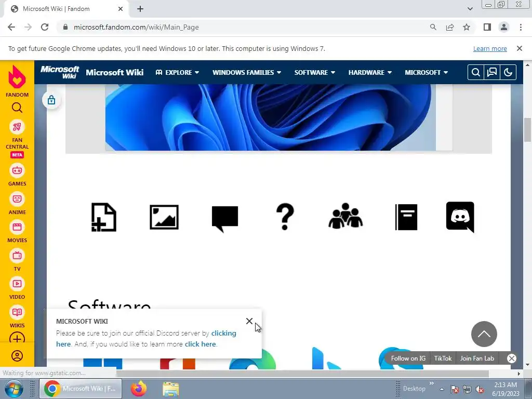Click the Microsoft Wiki title link
Image resolution: width=532 pixels, height=399 pixels.
(115, 72)
